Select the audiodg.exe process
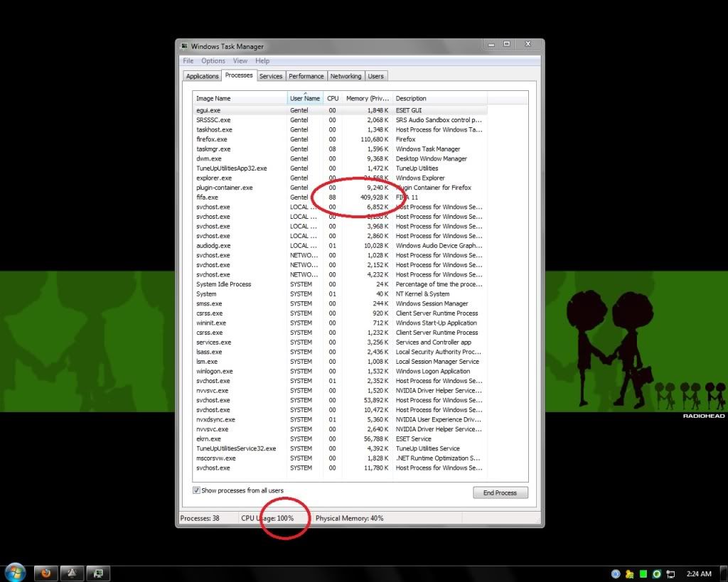This screenshot has height=582, width=728. [341, 245]
